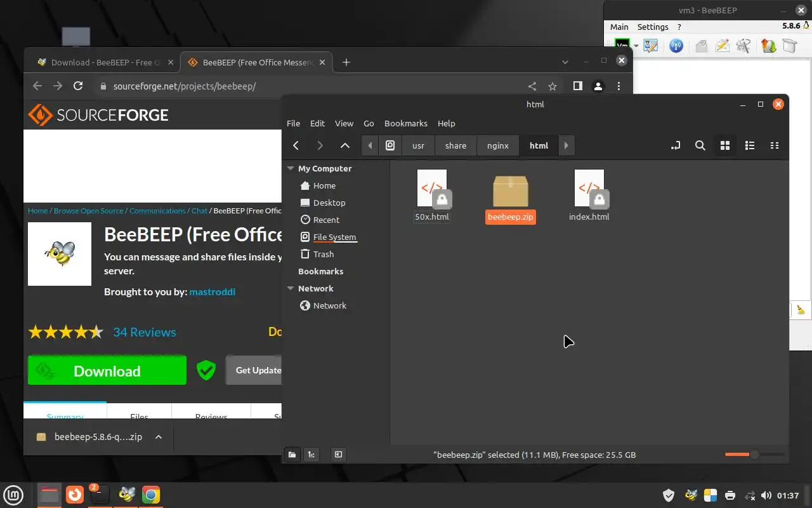Click the browser back arrow

37,86
